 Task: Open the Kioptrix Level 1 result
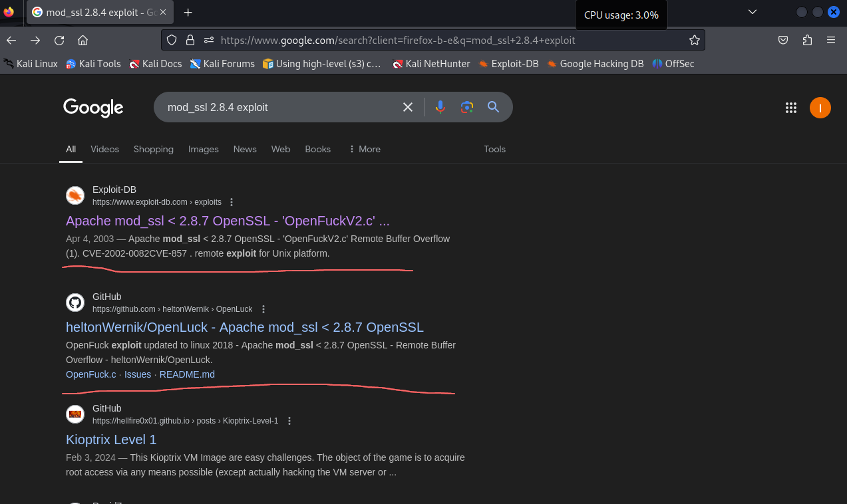point(111,440)
